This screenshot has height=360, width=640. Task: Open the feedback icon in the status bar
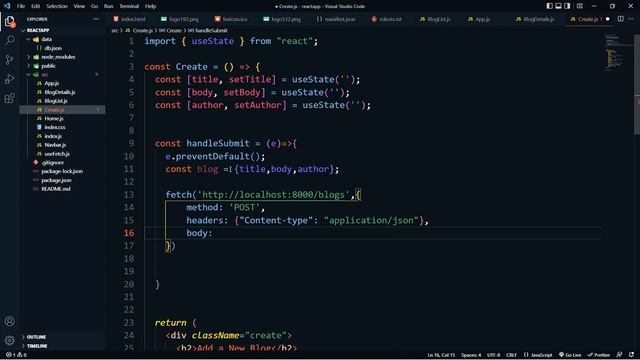620,355
